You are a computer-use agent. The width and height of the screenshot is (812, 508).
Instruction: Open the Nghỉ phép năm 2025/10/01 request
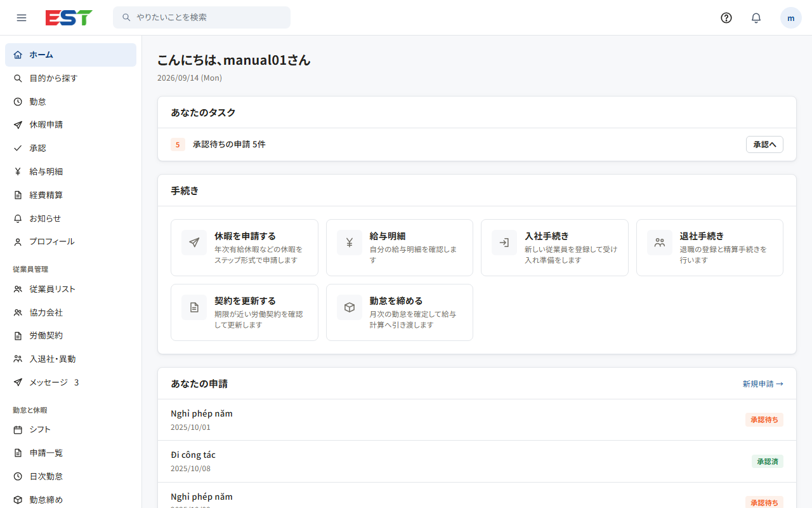(477, 420)
